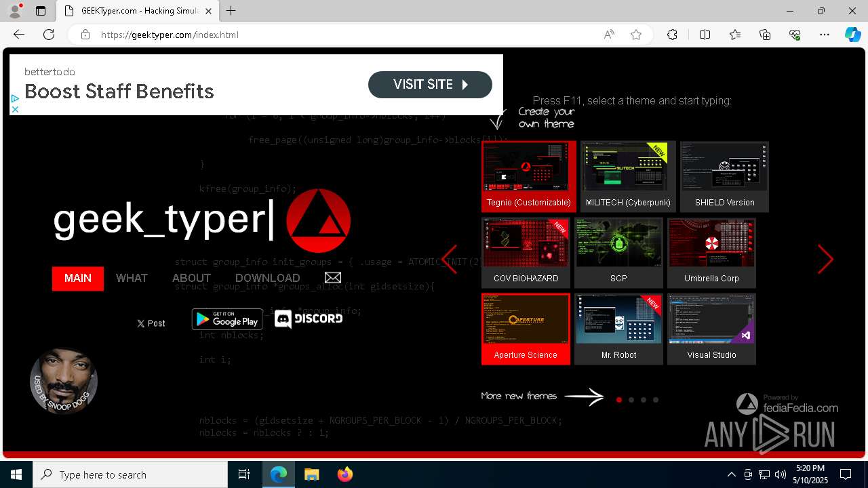The height and width of the screenshot is (488, 868).
Task: Select the third theme pagination dot
Action: [644, 400]
